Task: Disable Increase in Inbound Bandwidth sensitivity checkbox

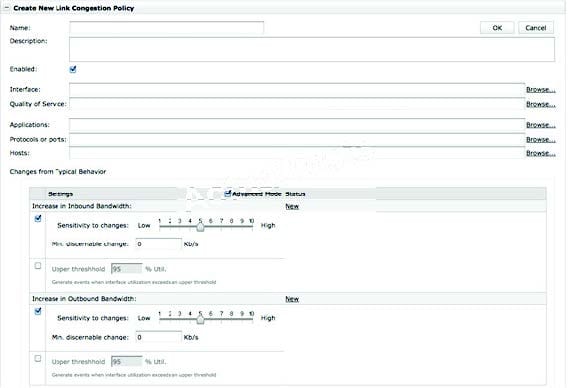Action: pyautogui.click(x=38, y=218)
